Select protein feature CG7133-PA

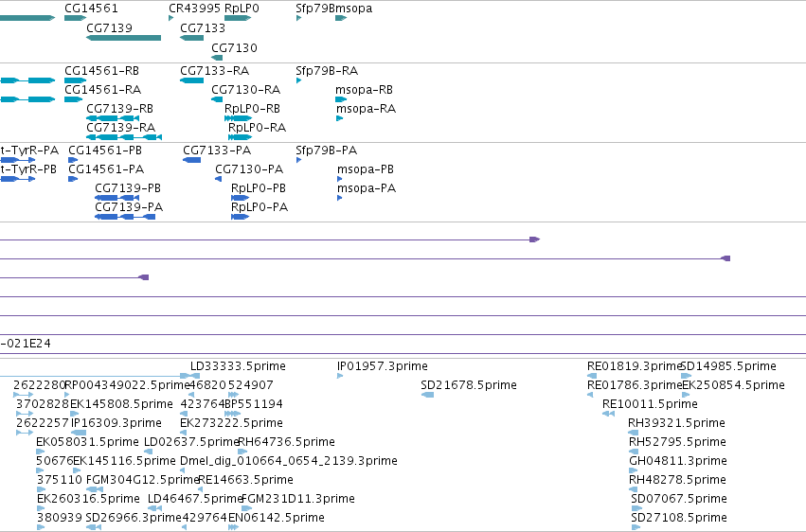pos(191,160)
